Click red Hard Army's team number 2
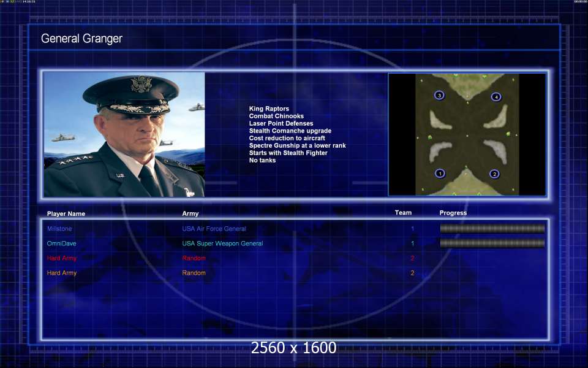This screenshot has height=368, width=588. 412,258
